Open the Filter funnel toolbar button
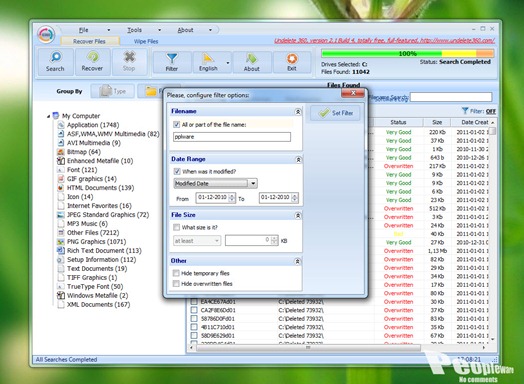 point(172,62)
